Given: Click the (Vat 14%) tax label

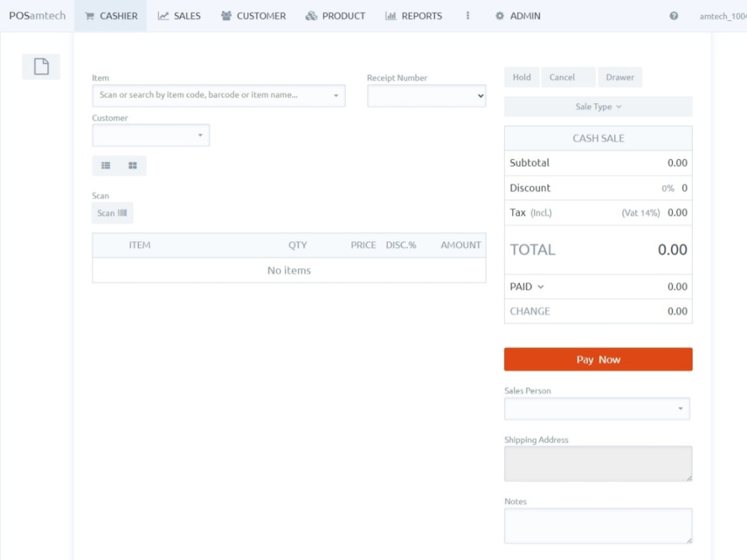Looking at the screenshot, I should [x=640, y=213].
